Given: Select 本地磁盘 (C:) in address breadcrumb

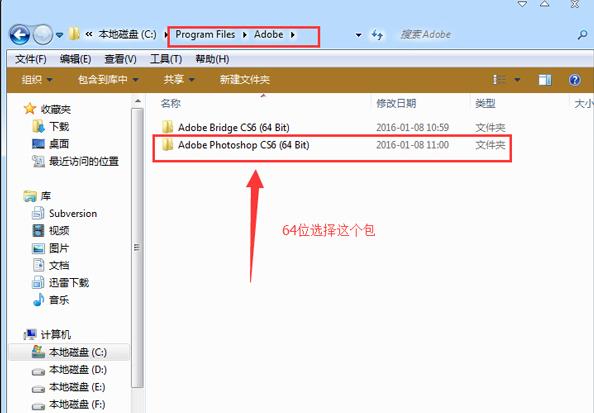Looking at the screenshot, I should click(x=127, y=34).
